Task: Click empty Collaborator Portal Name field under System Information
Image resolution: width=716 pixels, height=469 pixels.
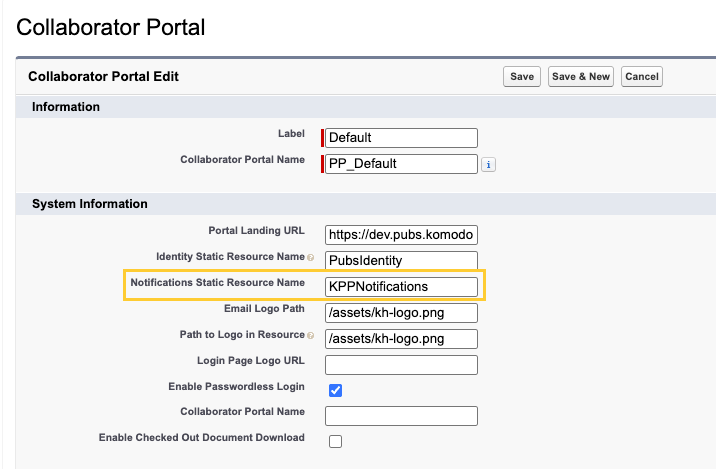Action: (x=402, y=416)
